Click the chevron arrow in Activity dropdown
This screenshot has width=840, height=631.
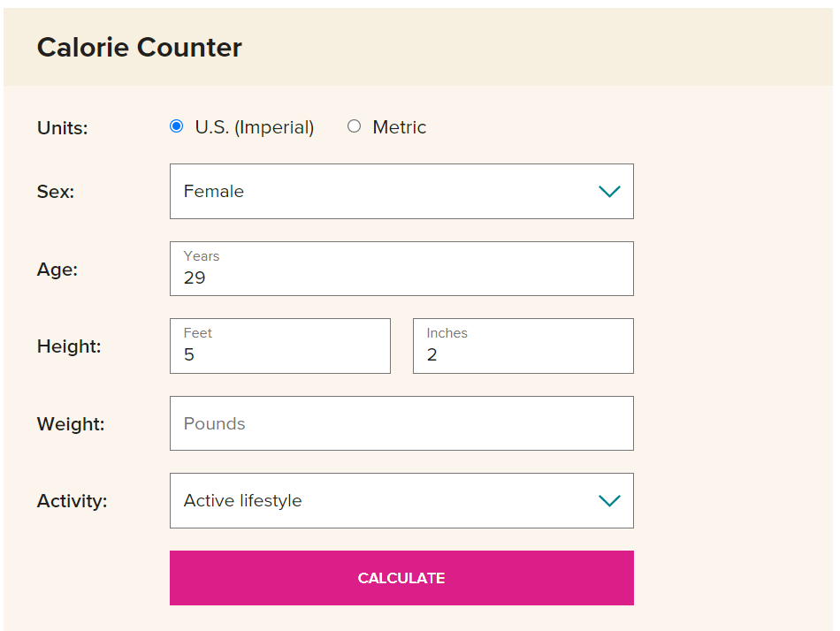pos(609,501)
